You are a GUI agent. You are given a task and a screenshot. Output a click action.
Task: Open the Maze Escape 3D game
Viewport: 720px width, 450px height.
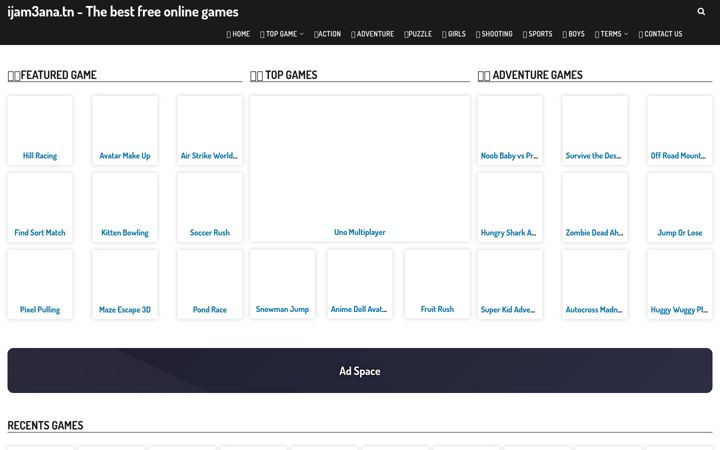point(125,285)
